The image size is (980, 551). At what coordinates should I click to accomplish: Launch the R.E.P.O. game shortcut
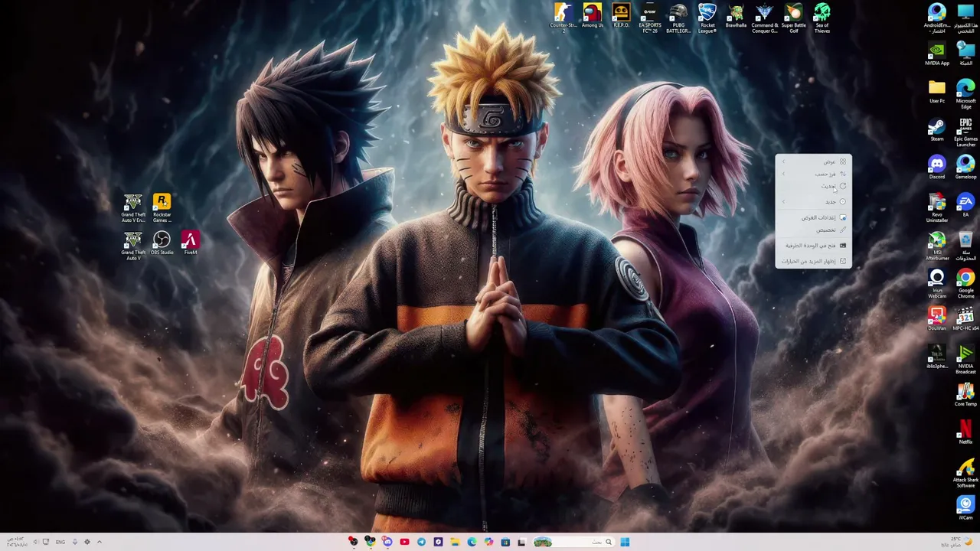(621, 16)
